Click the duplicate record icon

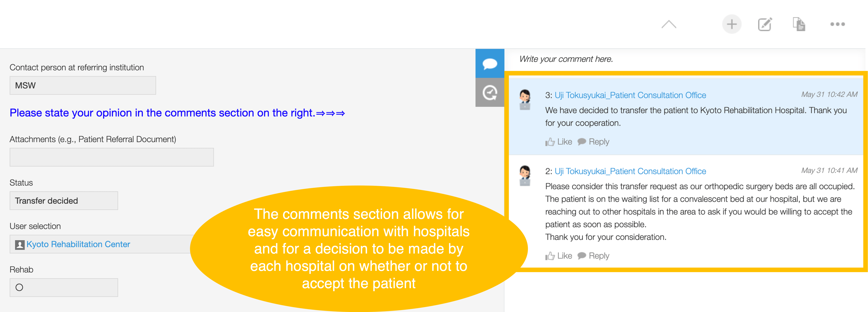coord(799,24)
